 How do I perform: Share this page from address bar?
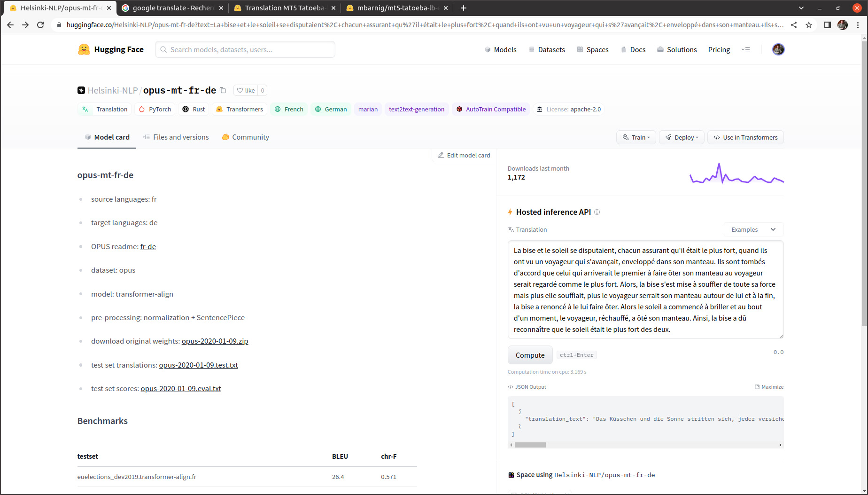(x=794, y=25)
